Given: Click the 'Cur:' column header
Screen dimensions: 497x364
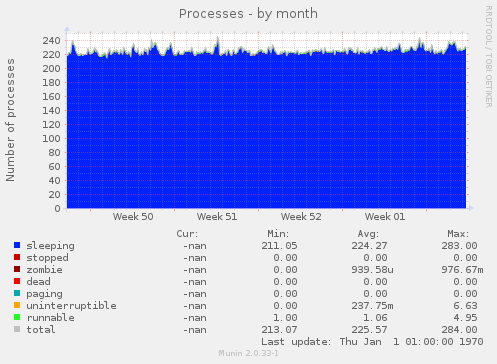Looking at the screenshot, I should [187, 234].
